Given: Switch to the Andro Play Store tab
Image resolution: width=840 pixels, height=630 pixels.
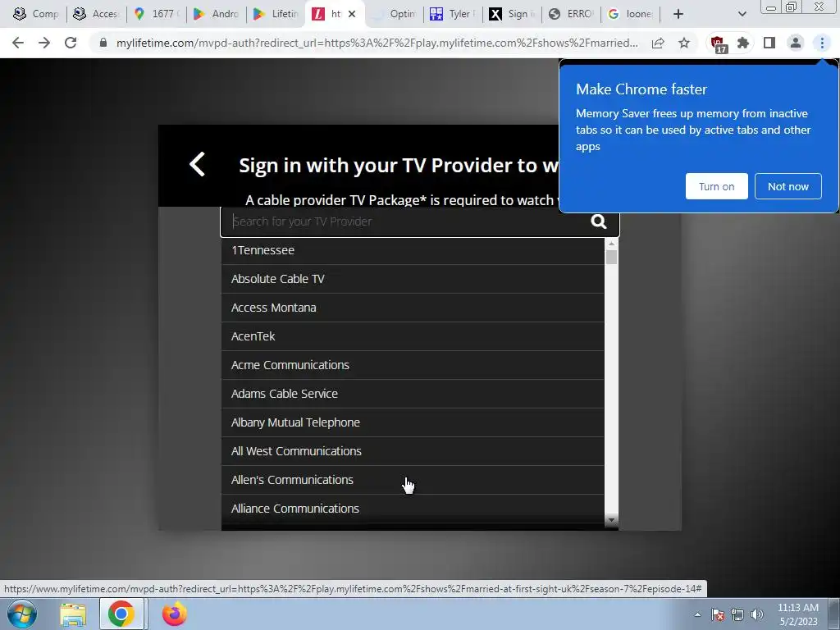Looking at the screenshot, I should point(217,14).
